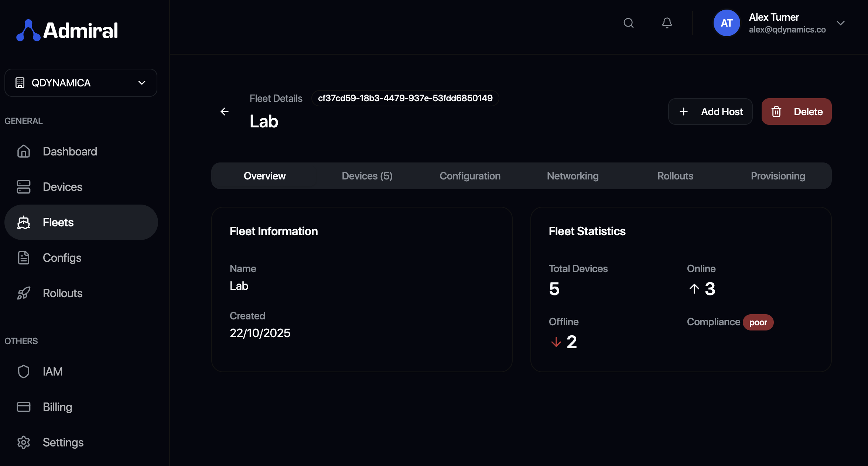The width and height of the screenshot is (868, 466).
Task: Select the Billing card icon
Action: [24, 407]
